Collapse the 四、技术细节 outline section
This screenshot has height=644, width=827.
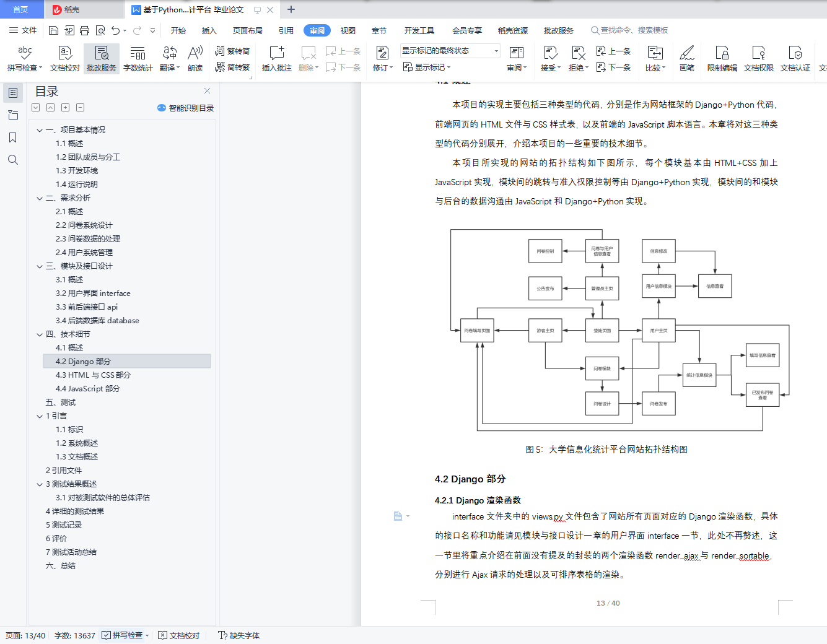(40, 334)
